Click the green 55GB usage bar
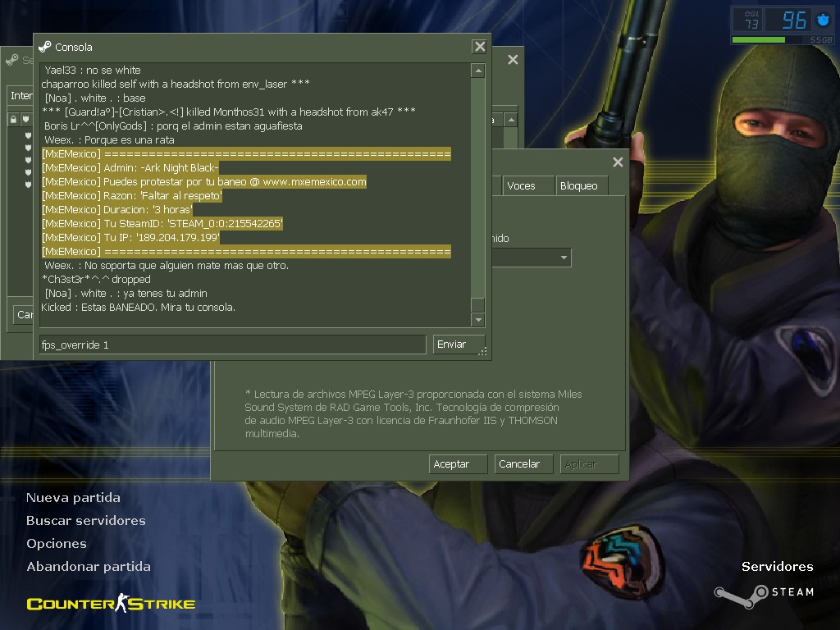This screenshot has height=630, width=840. (758, 40)
